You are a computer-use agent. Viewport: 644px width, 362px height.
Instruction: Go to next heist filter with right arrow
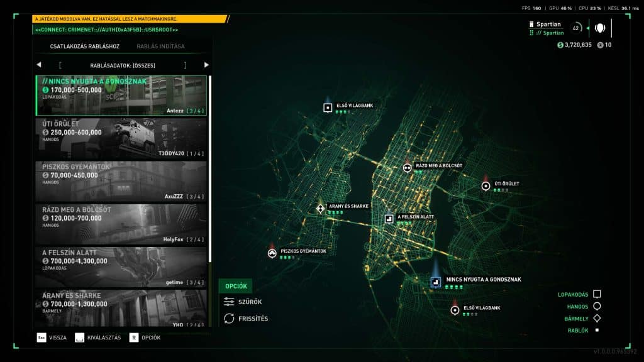[206, 65]
